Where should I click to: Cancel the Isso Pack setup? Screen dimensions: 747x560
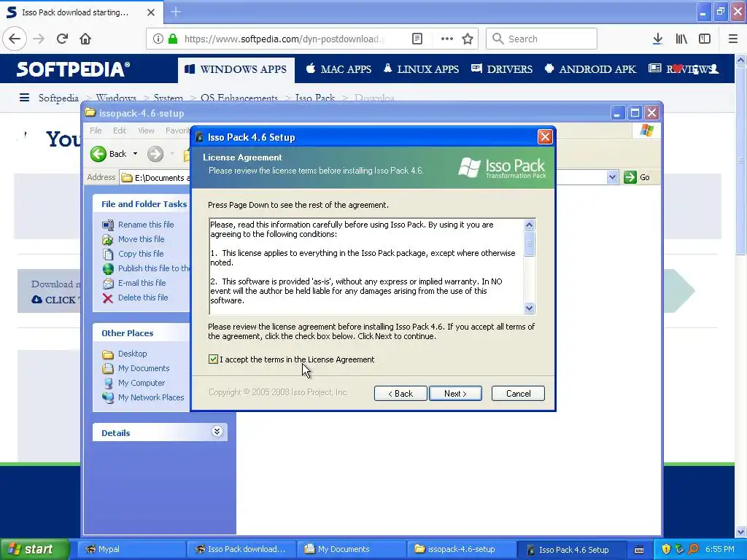pos(518,393)
